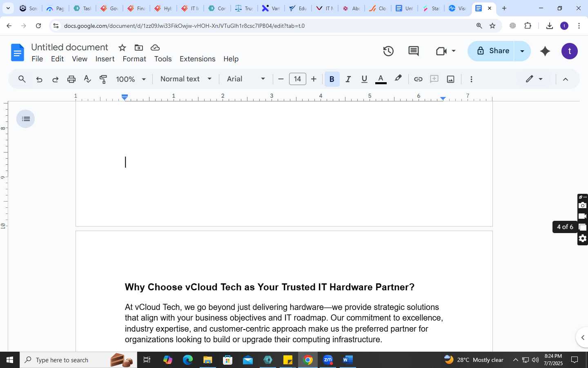Add comment toolbar icon
Viewport: 588px width, 368px height.
(x=434, y=79)
